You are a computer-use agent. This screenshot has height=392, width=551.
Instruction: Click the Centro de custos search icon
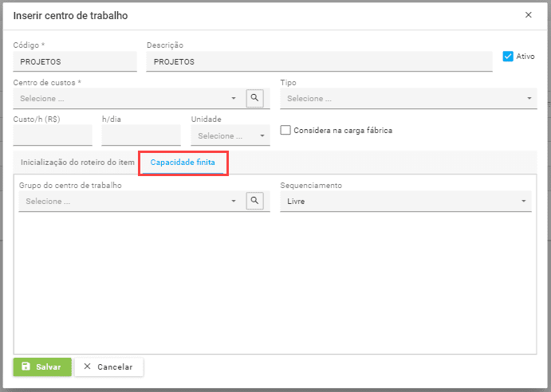coord(254,99)
